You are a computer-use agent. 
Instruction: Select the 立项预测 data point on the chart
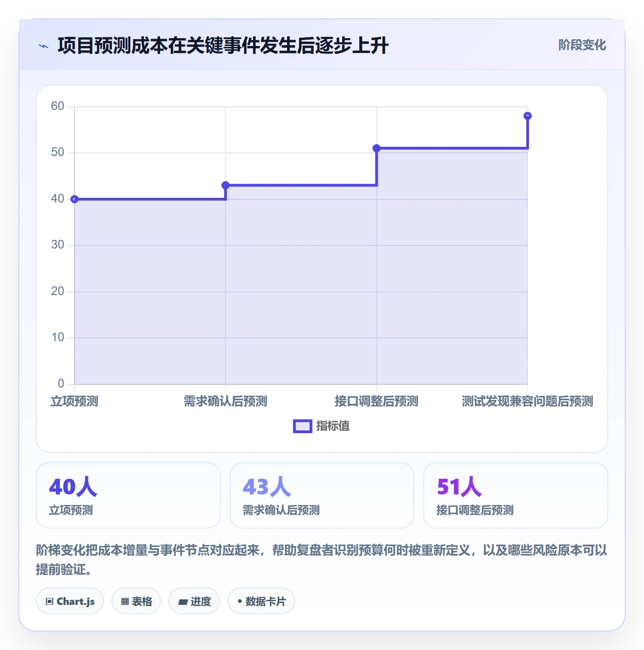[x=75, y=199]
